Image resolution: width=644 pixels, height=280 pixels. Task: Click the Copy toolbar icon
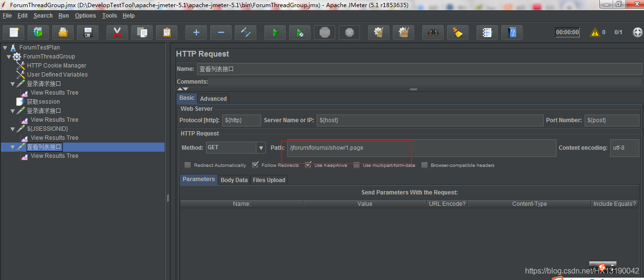pos(142,32)
